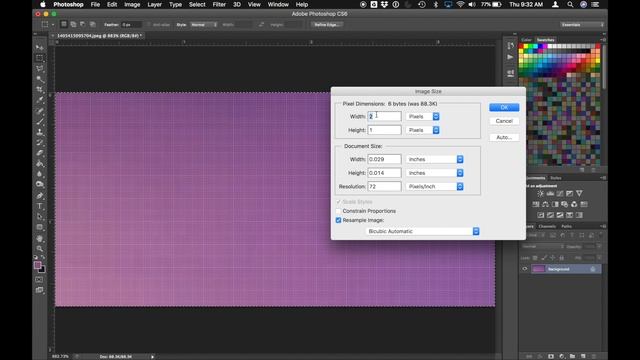640x360 pixels.
Task: Select the Rectangular Marquee tool
Action: pos(40,58)
